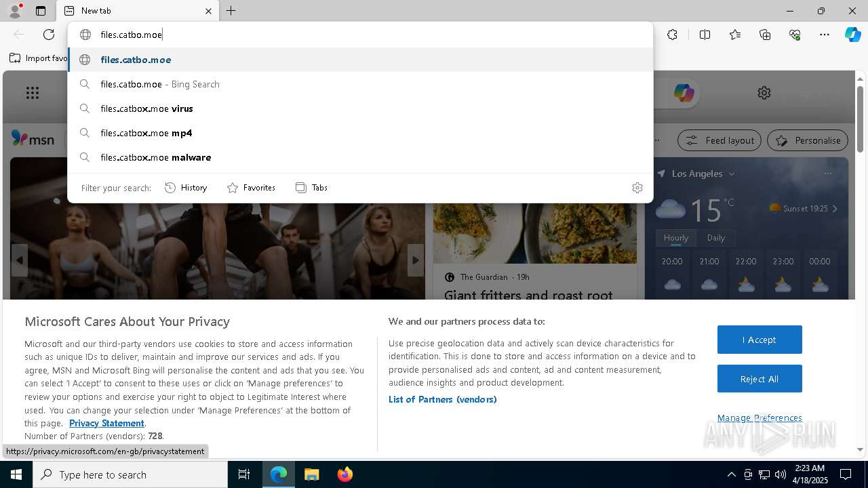The image size is (868, 488).
Task: Open the Settings and more ellipsis menu
Action: [825, 35]
